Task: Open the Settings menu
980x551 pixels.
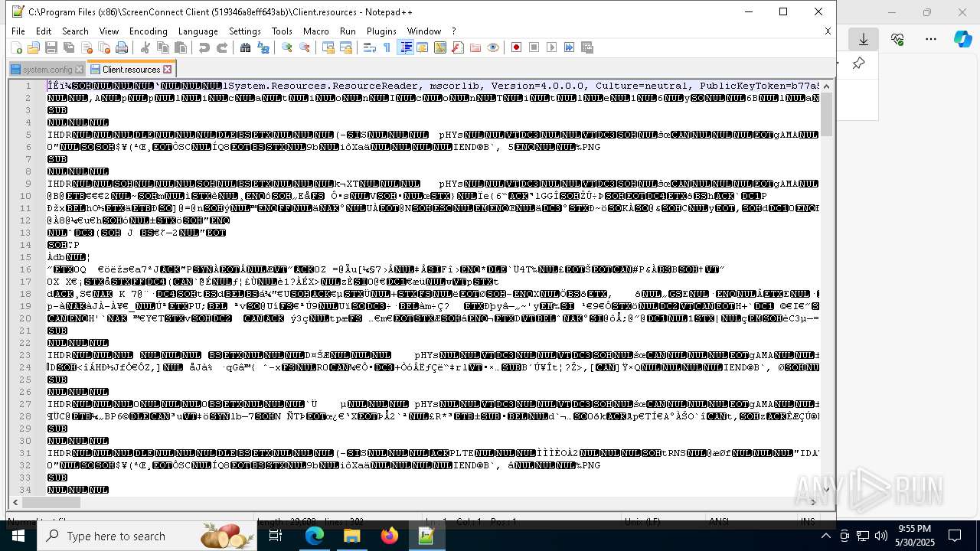Action: point(245,31)
